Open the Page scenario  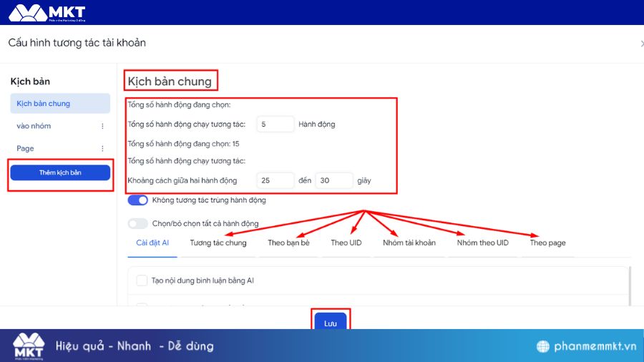(25, 148)
